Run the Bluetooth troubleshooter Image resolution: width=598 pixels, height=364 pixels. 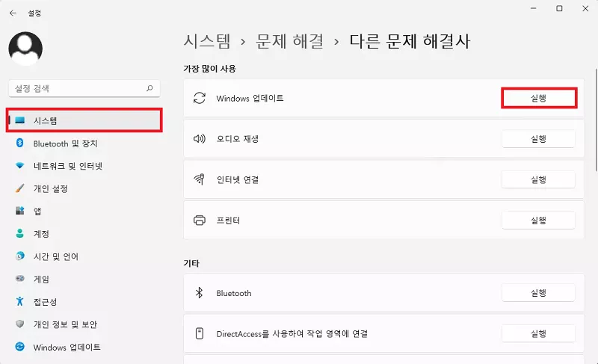point(538,293)
